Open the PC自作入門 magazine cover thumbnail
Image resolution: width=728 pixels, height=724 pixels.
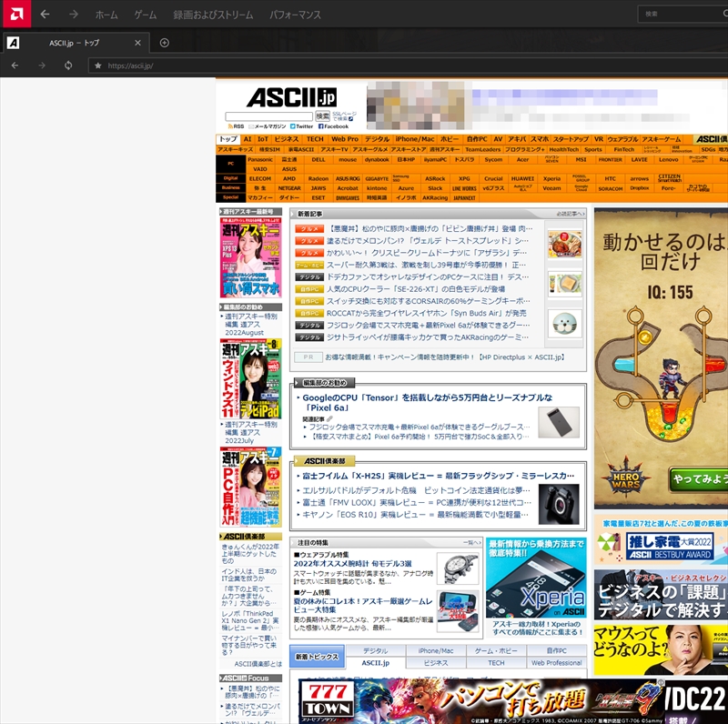[251, 487]
